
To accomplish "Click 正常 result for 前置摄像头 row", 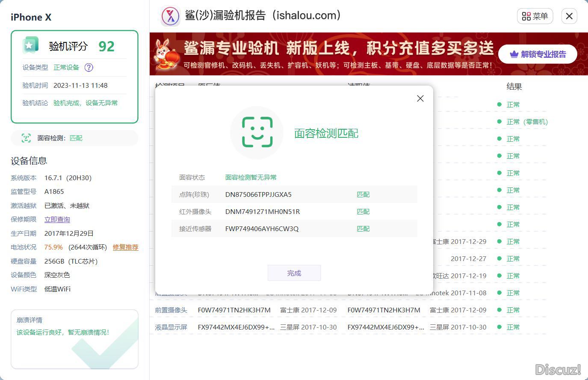I will (x=513, y=310).
